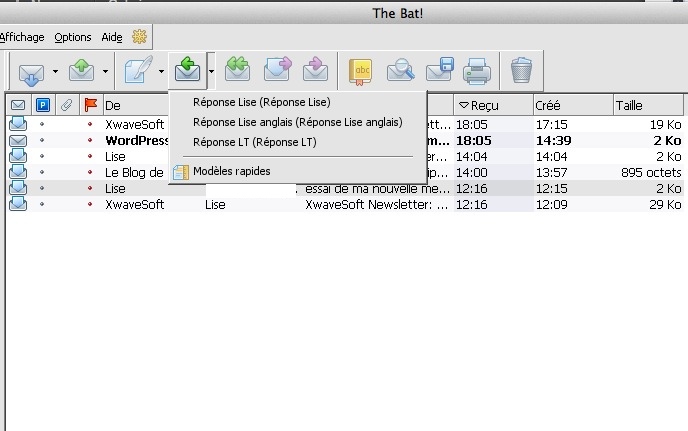Viewport: 688px width, 431px height.
Task: Click the magnifier search messages icon
Action: point(400,71)
